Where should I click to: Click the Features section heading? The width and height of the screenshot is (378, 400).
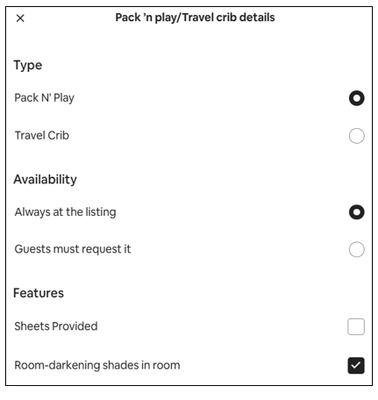[39, 293]
